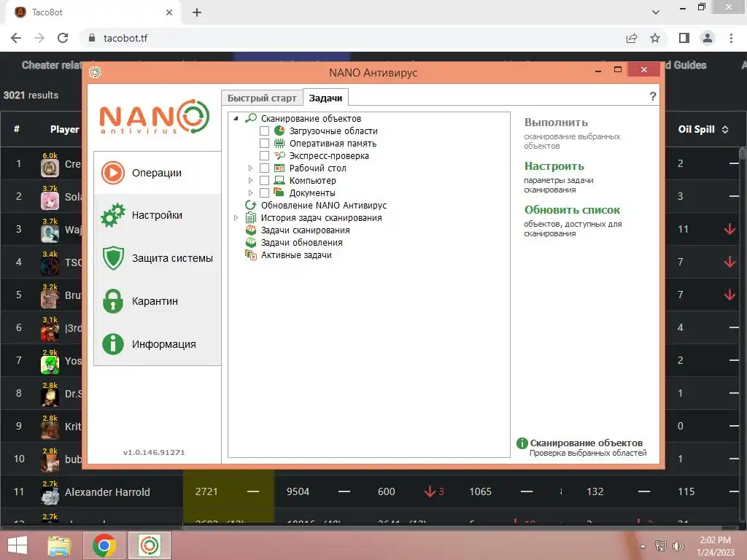Click the Рабочий стол icon
The width and height of the screenshot is (747, 560).
(279, 168)
